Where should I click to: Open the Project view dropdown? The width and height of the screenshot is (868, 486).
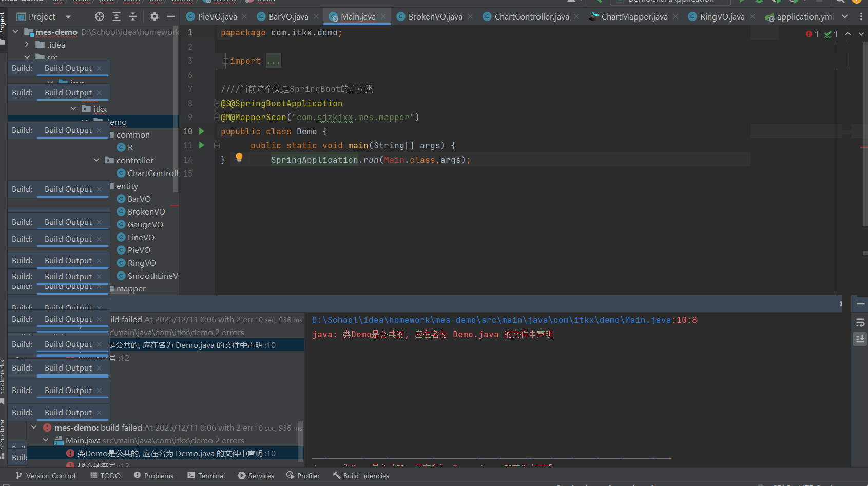tap(68, 17)
